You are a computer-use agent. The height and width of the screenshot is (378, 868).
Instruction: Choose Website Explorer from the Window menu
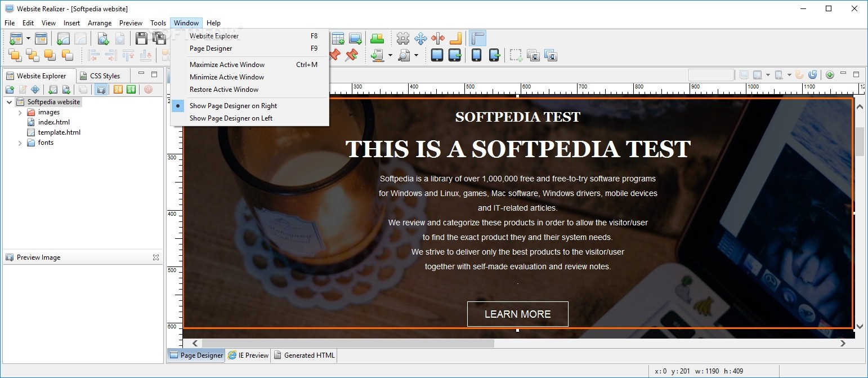(x=250, y=36)
